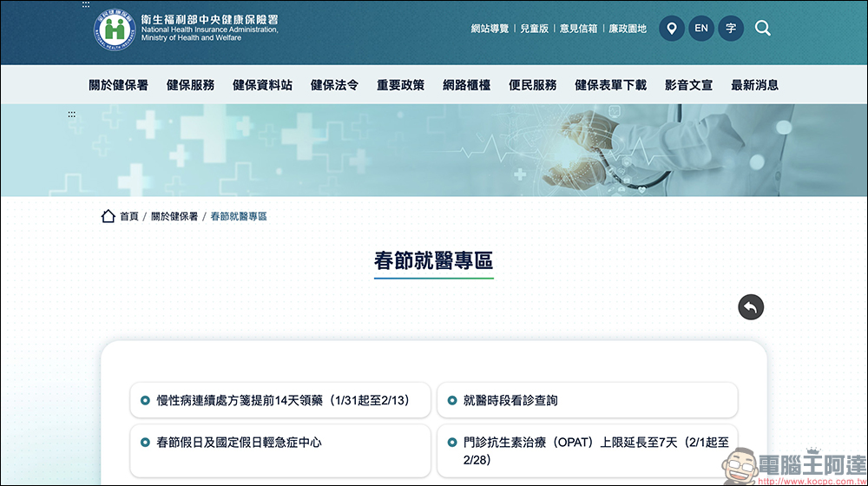Viewport: 868px width, 486px height.
Task: Open the 網路櫃檯 menu
Action: coord(467,85)
